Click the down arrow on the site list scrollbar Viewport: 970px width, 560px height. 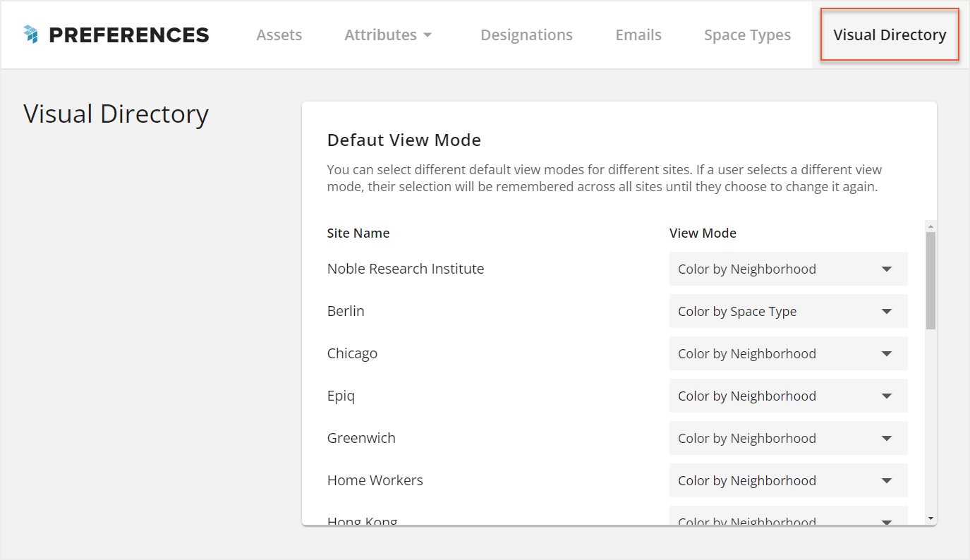click(930, 518)
